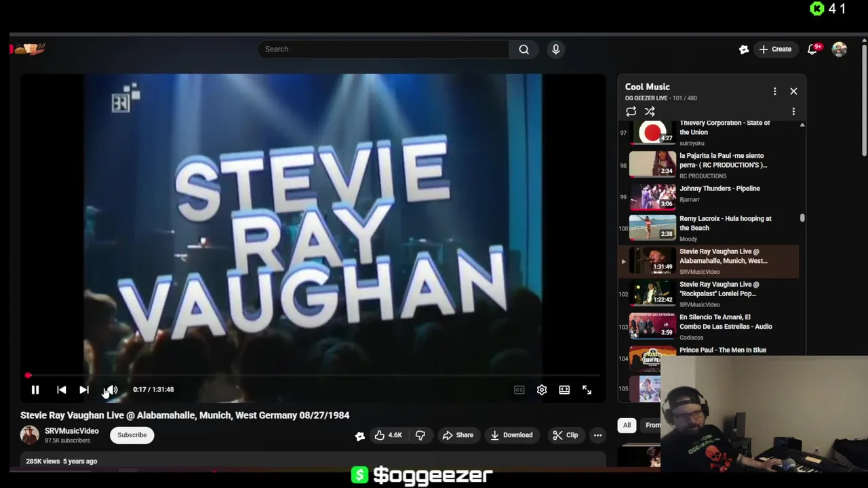Enter fullscreen mode
This screenshot has height=488, width=868.
[587, 390]
